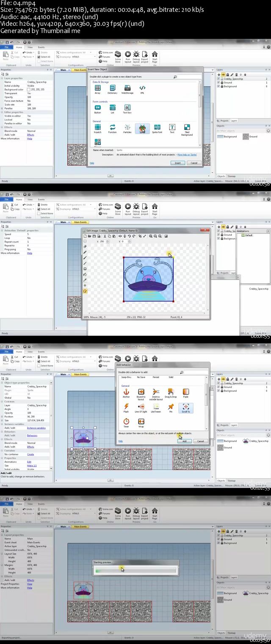Select the highlighted Sprite plugin icon
Image resolution: width=271 pixels, height=644 pixels.
(x=142, y=129)
